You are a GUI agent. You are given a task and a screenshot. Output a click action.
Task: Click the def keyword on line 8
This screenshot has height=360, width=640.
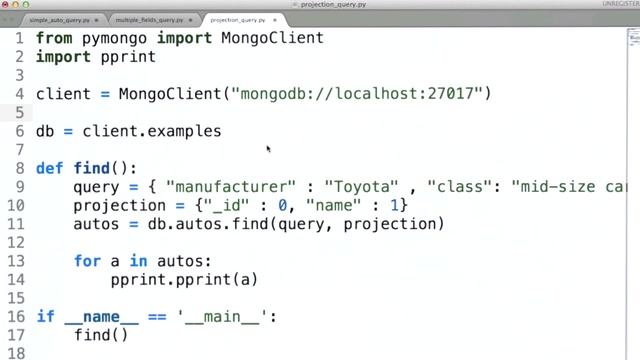49,168
